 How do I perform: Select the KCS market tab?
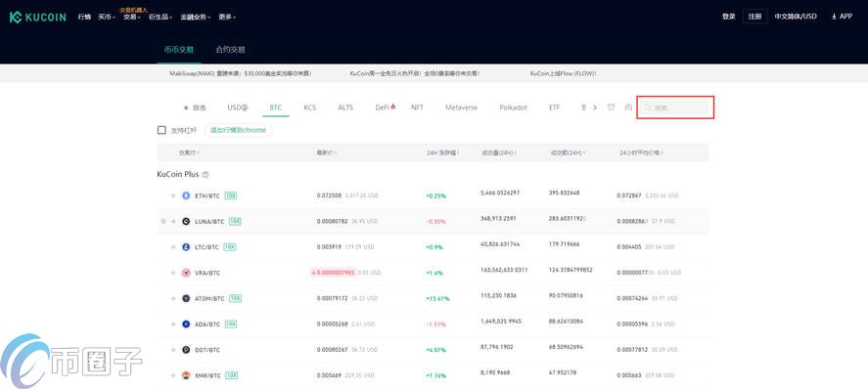(x=310, y=108)
